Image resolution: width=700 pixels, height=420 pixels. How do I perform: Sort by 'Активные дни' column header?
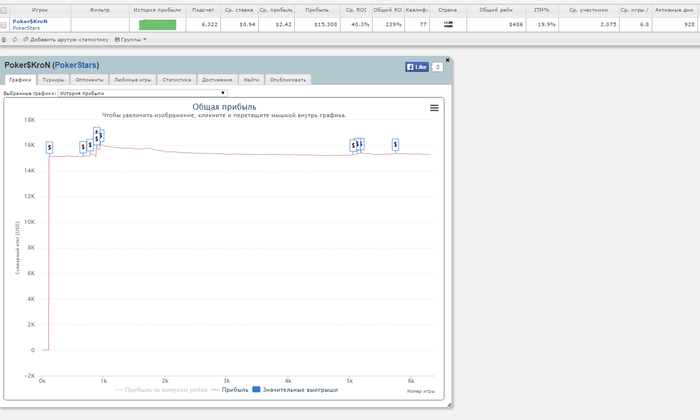point(674,10)
